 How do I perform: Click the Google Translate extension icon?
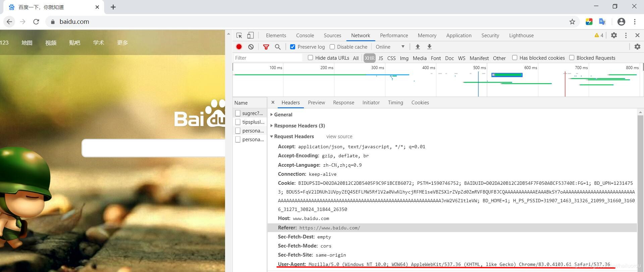click(602, 22)
